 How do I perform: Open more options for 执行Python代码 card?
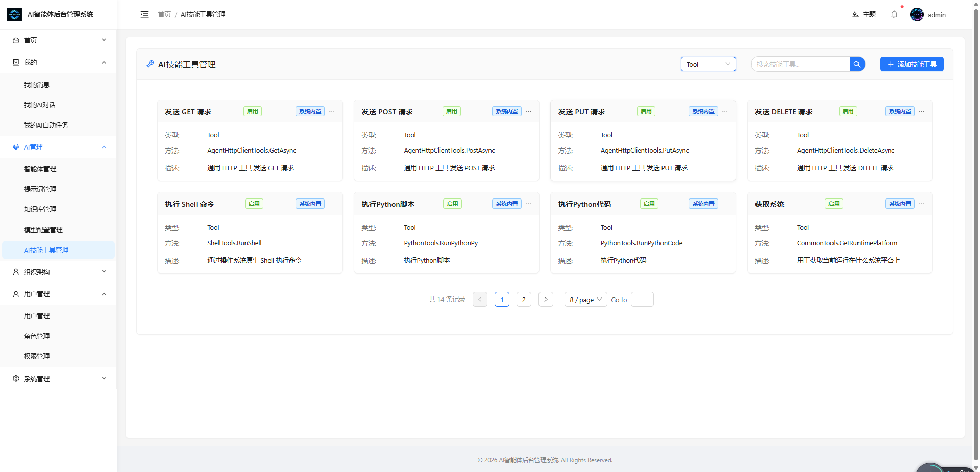tap(725, 204)
